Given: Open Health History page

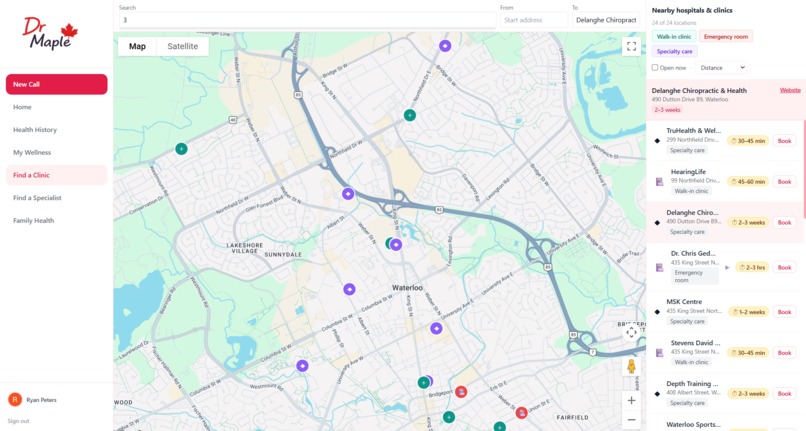Looking at the screenshot, I should 57,130.
